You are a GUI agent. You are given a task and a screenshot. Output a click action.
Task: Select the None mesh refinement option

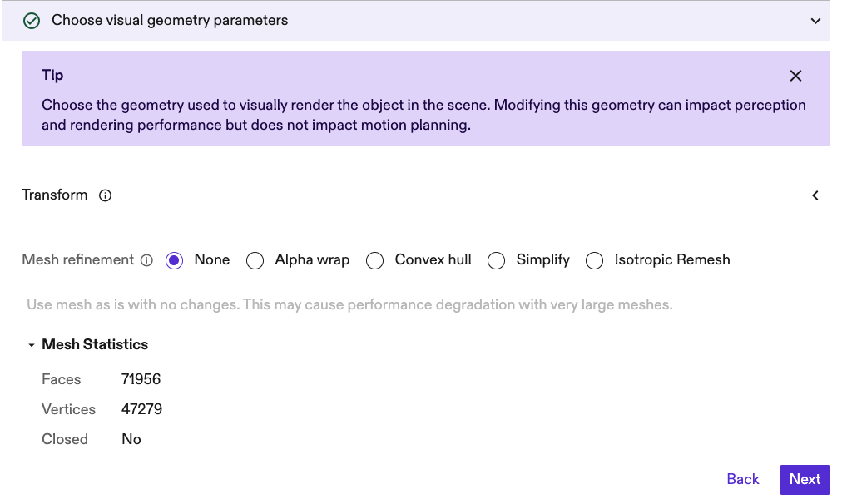click(174, 261)
